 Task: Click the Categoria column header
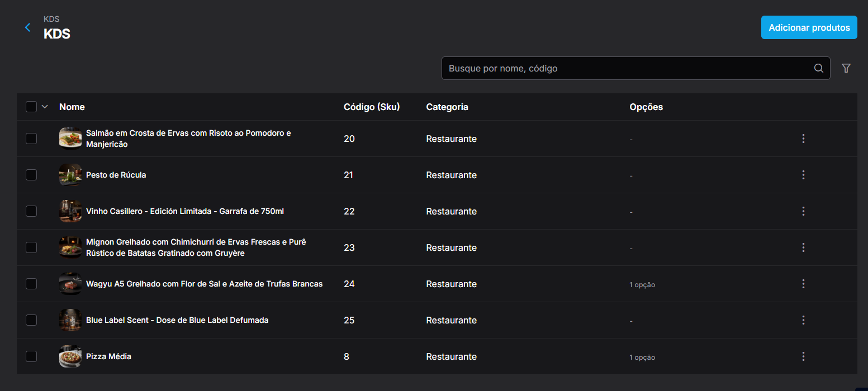tap(447, 107)
